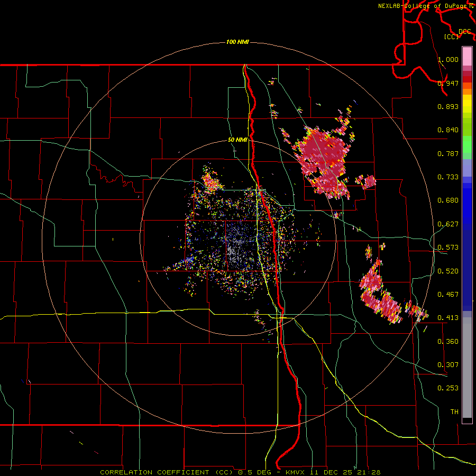Click the 100 NMI range ring label
Viewport: 476px width, 476px height.
pos(237,42)
